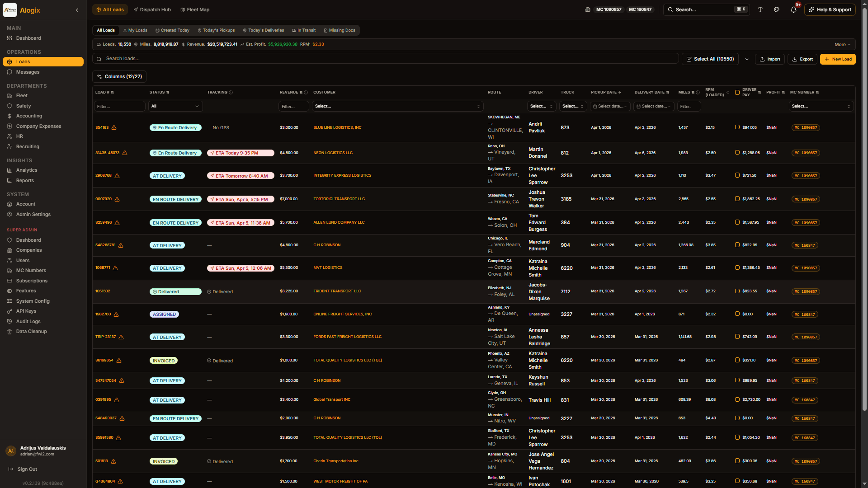Switch to Today's Pickups tab

216,31
